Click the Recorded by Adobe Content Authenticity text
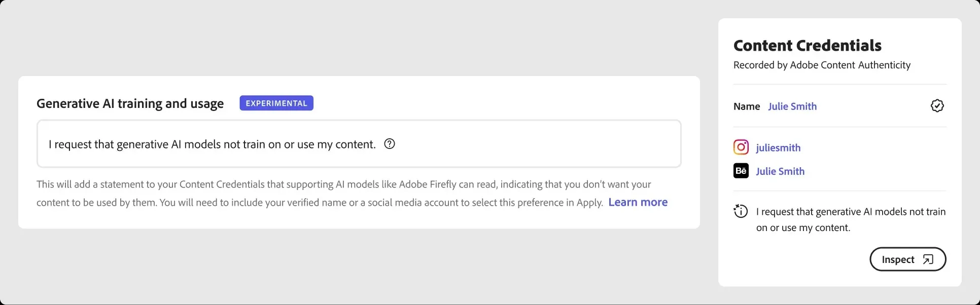 click(x=822, y=65)
